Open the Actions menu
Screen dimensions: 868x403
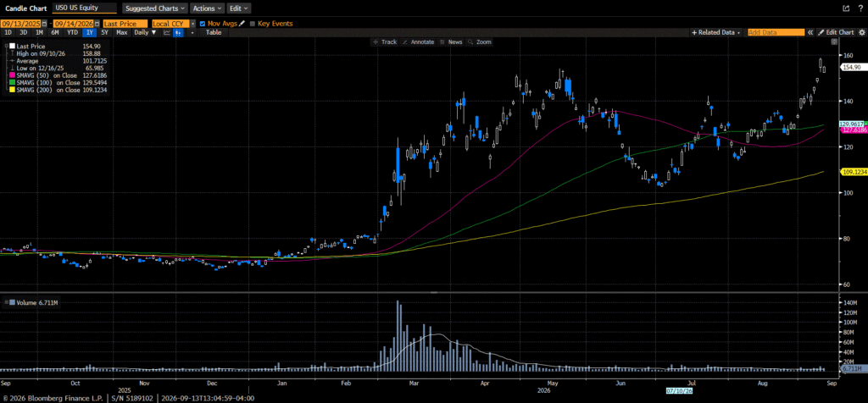208,8
